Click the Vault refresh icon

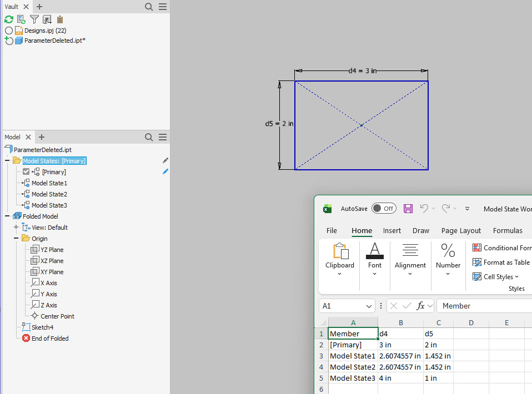point(9,19)
